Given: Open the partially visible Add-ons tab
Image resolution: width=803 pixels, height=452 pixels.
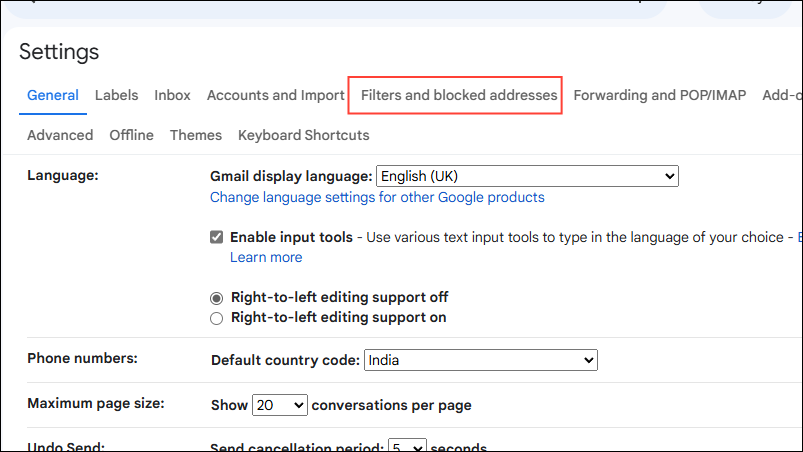Looking at the screenshot, I should pyautogui.click(x=782, y=95).
